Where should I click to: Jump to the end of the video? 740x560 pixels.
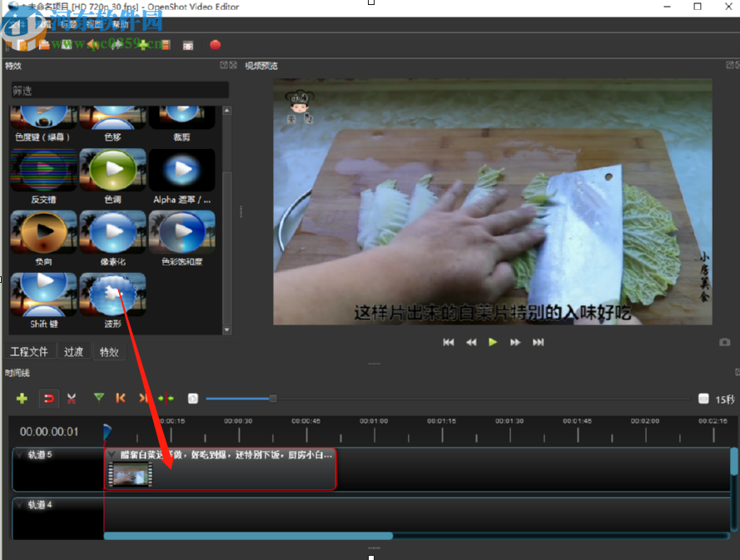point(538,342)
